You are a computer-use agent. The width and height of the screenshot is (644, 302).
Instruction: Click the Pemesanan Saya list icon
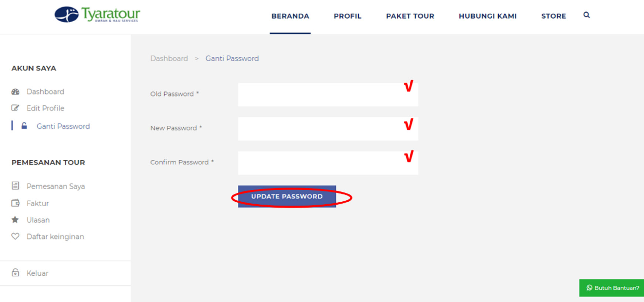15,186
